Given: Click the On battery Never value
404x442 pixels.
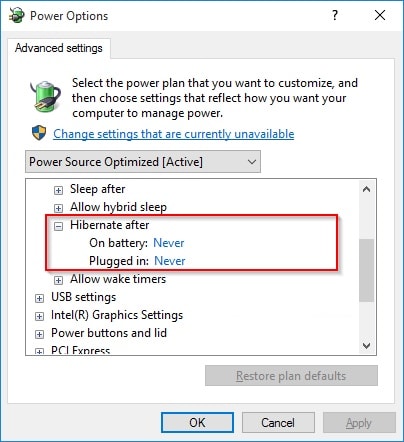Looking at the screenshot, I should click(169, 243).
